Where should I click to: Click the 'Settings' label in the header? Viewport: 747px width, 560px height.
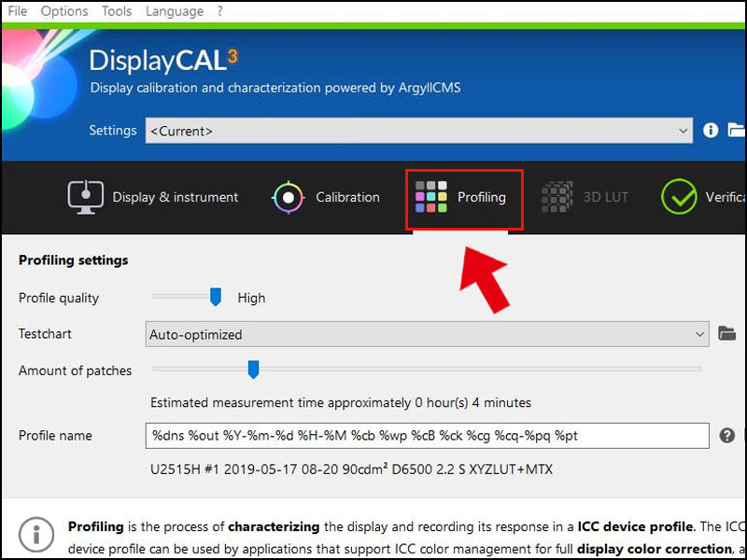point(113,131)
